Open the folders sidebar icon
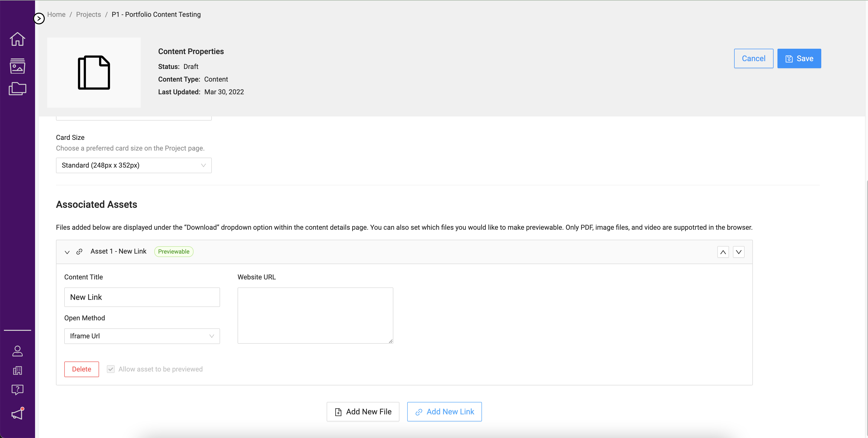The width and height of the screenshot is (868, 438). (x=17, y=89)
